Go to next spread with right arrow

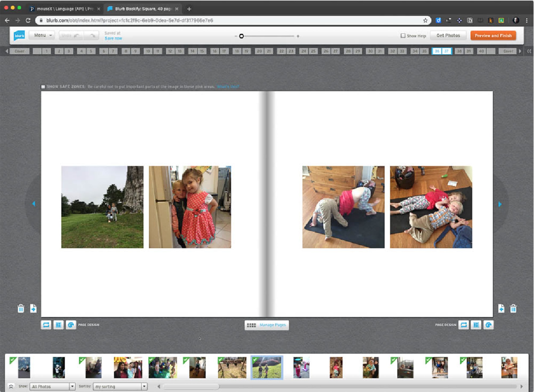pyautogui.click(x=500, y=204)
